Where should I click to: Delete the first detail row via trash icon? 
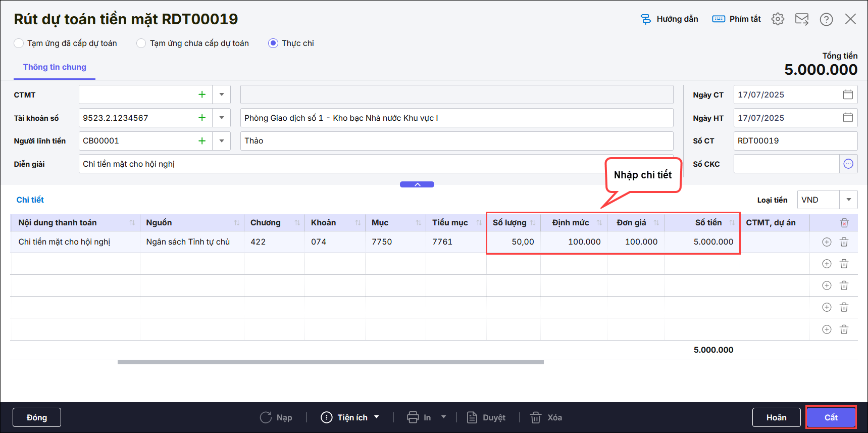[x=844, y=242]
